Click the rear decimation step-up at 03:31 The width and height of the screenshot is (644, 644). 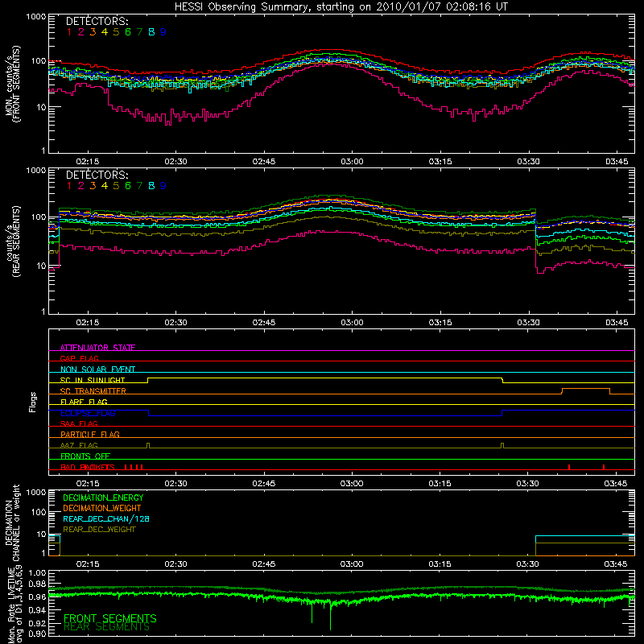coord(535,546)
